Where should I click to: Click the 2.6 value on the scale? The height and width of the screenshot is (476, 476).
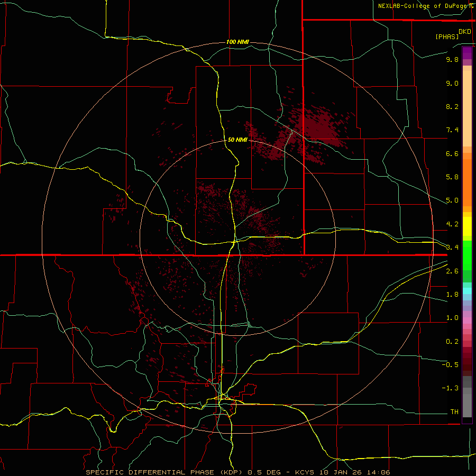click(452, 271)
